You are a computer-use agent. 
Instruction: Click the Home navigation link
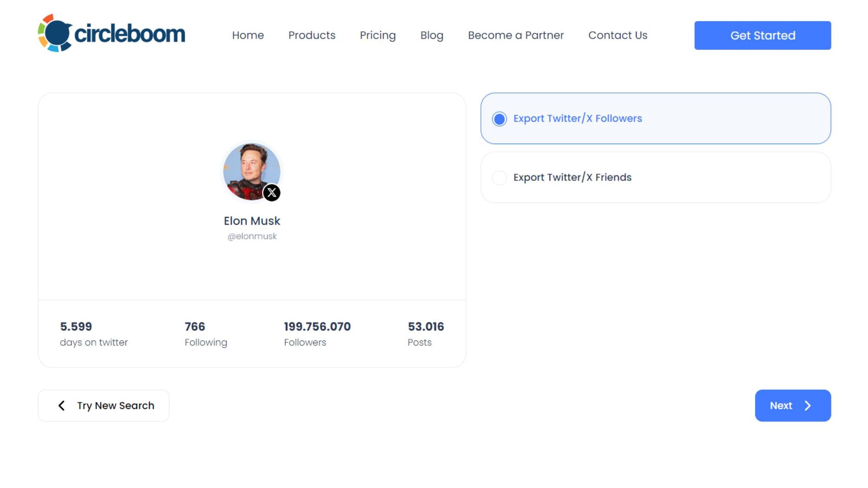pos(247,35)
